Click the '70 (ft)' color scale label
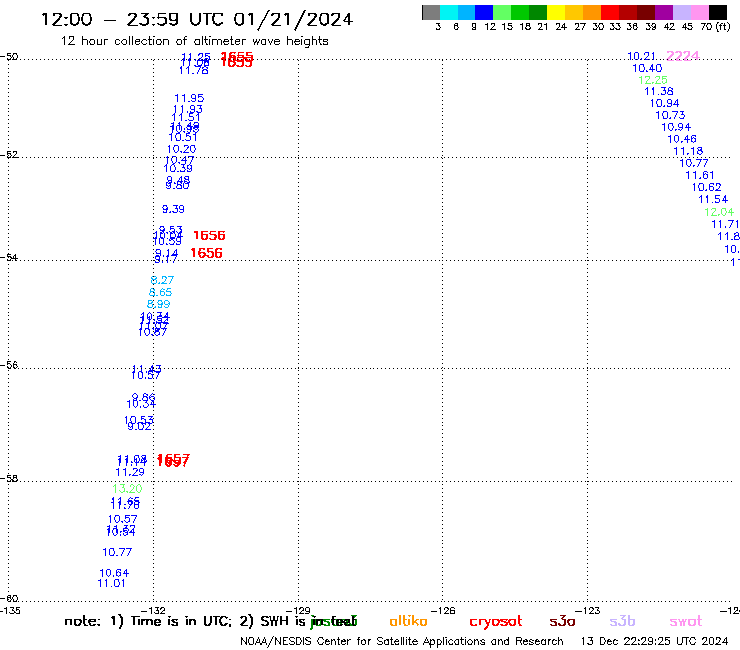This screenshot has width=740, height=650. point(715,27)
